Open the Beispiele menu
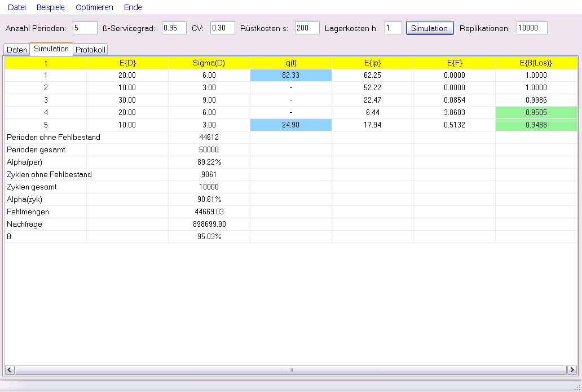582x392 pixels. point(51,7)
